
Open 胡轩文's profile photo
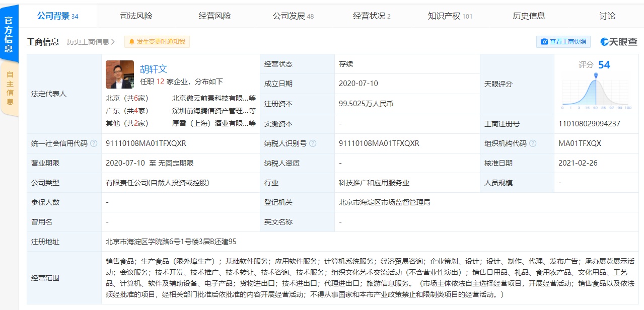120,74
